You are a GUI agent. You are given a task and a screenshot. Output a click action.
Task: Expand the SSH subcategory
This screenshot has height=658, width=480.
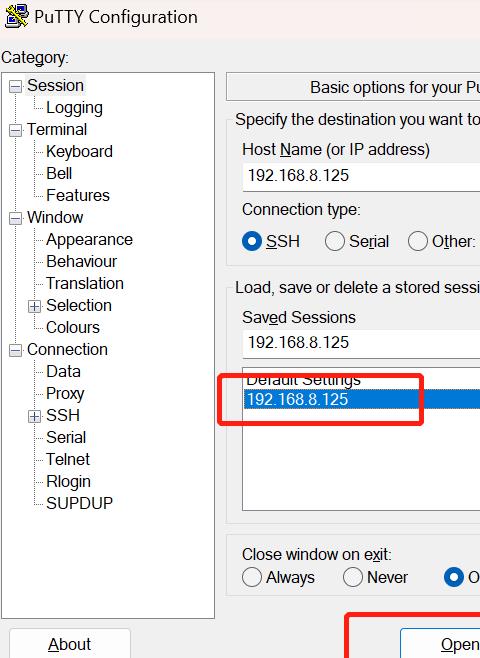[x=34, y=416]
